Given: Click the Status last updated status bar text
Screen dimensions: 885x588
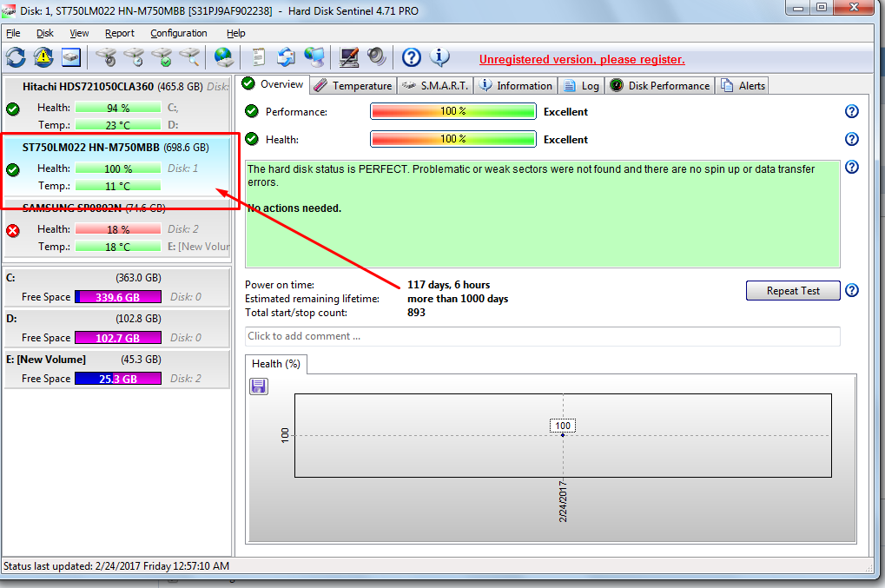Looking at the screenshot, I should [116, 566].
